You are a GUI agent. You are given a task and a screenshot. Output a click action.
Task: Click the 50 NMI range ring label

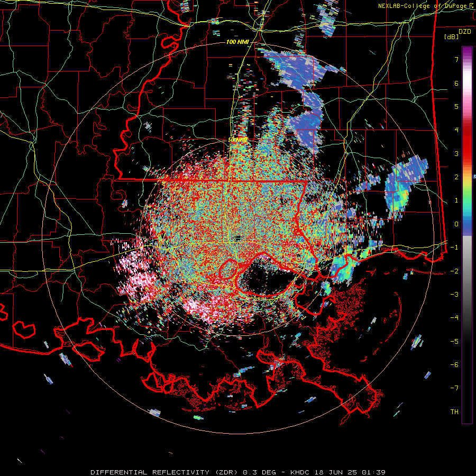pos(237,140)
